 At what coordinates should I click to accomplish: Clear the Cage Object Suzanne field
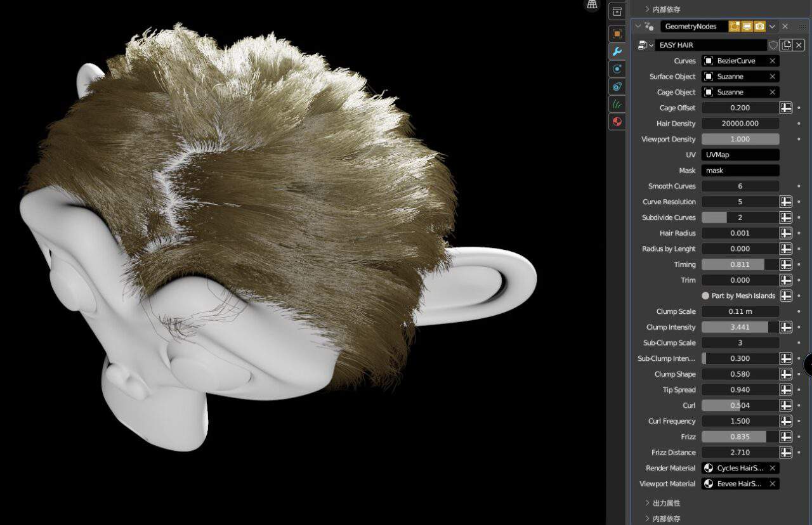(x=772, y=92)
